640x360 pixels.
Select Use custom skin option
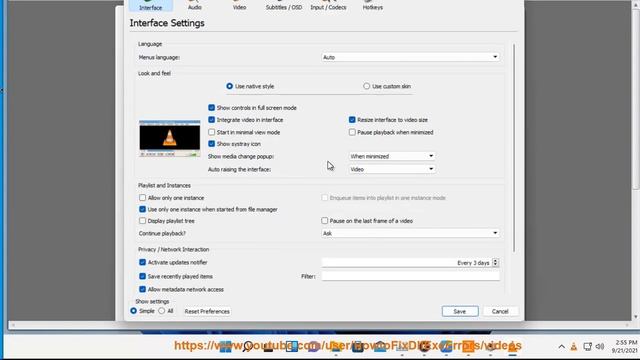point(387,86)
